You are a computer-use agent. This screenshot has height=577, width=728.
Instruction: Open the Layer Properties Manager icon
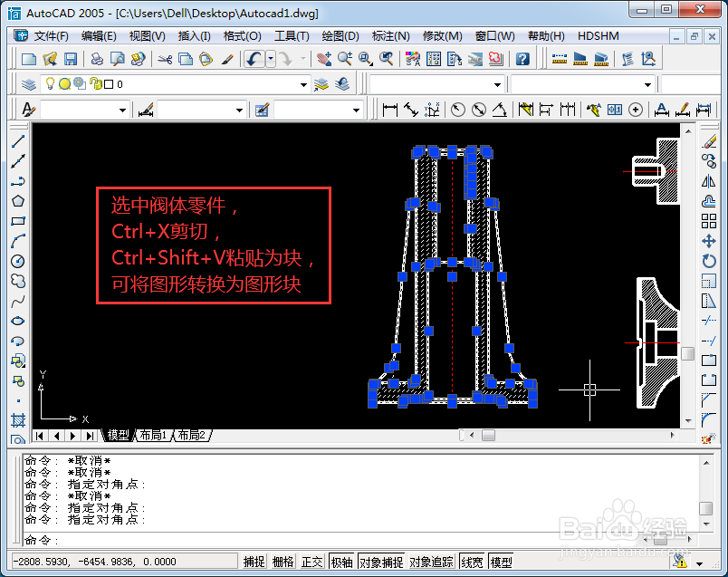tap(29, 84)
